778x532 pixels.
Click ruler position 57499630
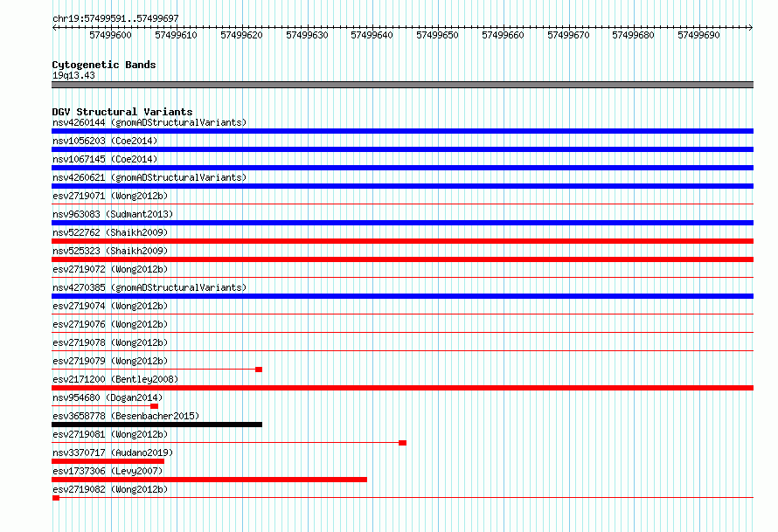tap(307, 35)
